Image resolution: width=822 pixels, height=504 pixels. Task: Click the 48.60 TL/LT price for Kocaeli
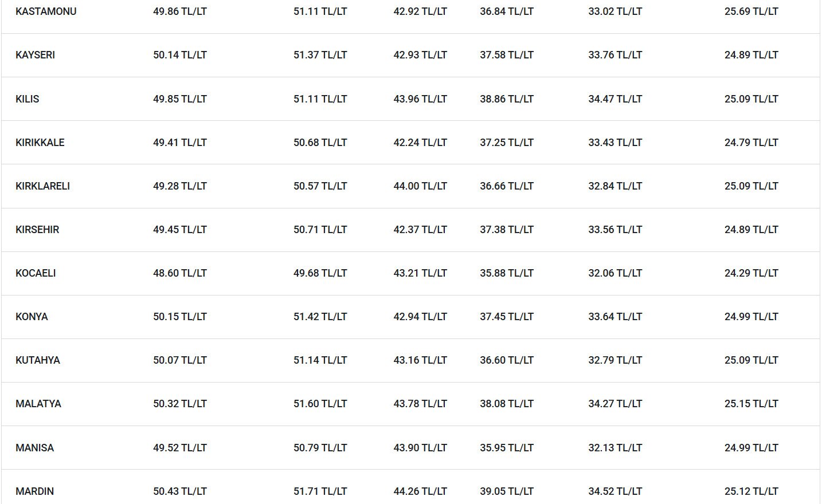(180, 273)
